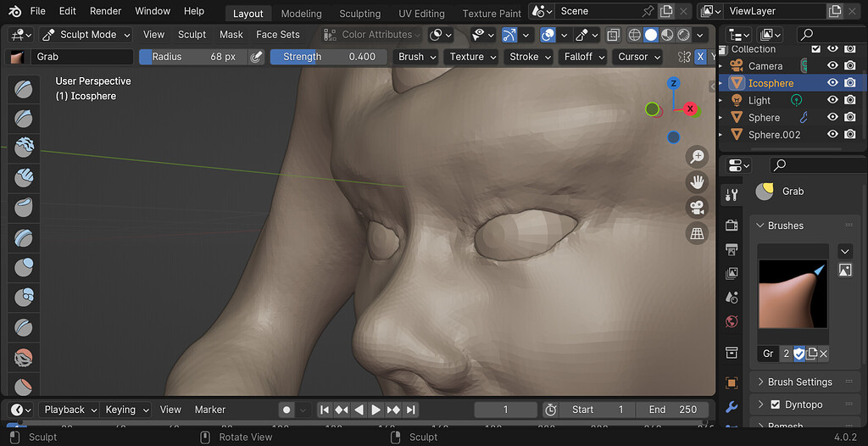Switch to the Sculpting workspace tab
868x446 pixels.
point(359,14)
